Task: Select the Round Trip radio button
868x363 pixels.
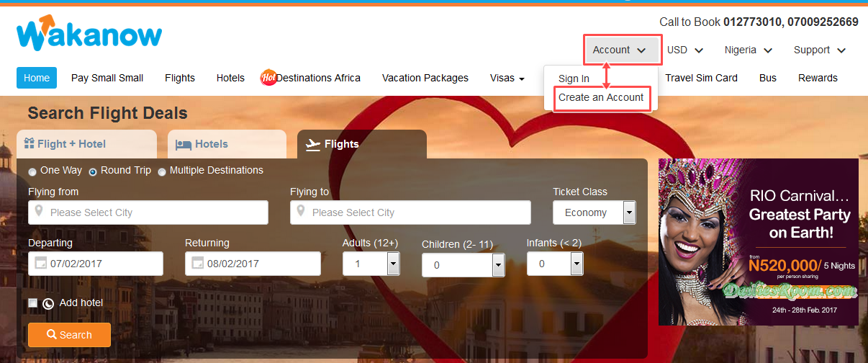Action: (x=93, y=171)
